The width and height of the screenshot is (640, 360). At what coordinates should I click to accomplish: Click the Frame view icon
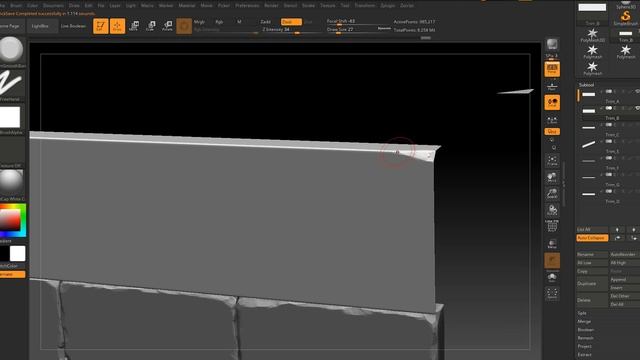(x=552, y=160)
